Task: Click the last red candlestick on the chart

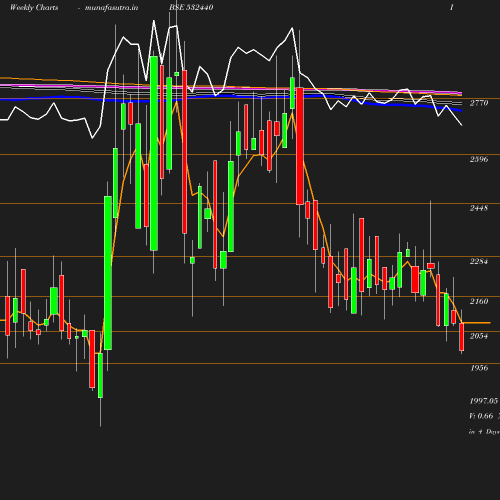Action: [x=462, y=337]
